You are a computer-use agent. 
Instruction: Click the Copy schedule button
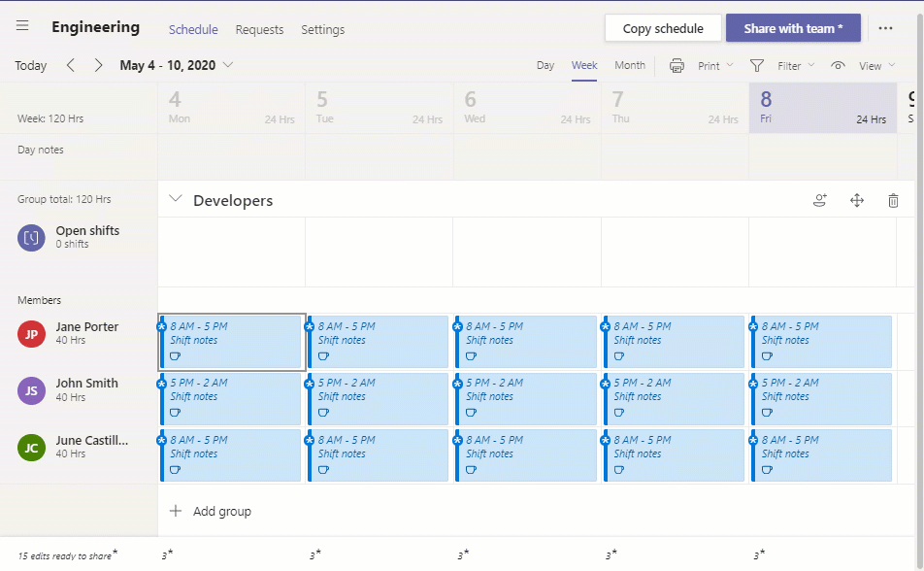coord(663,28)
